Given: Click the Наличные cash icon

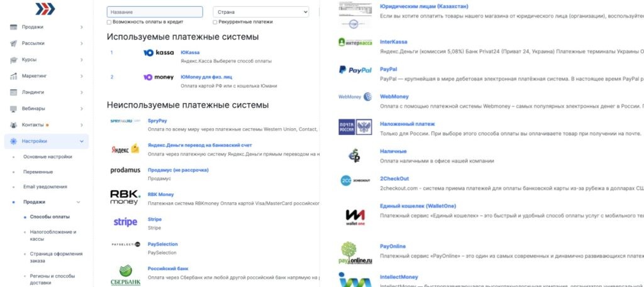Looking at the screenshot, I should coord(354,155).
